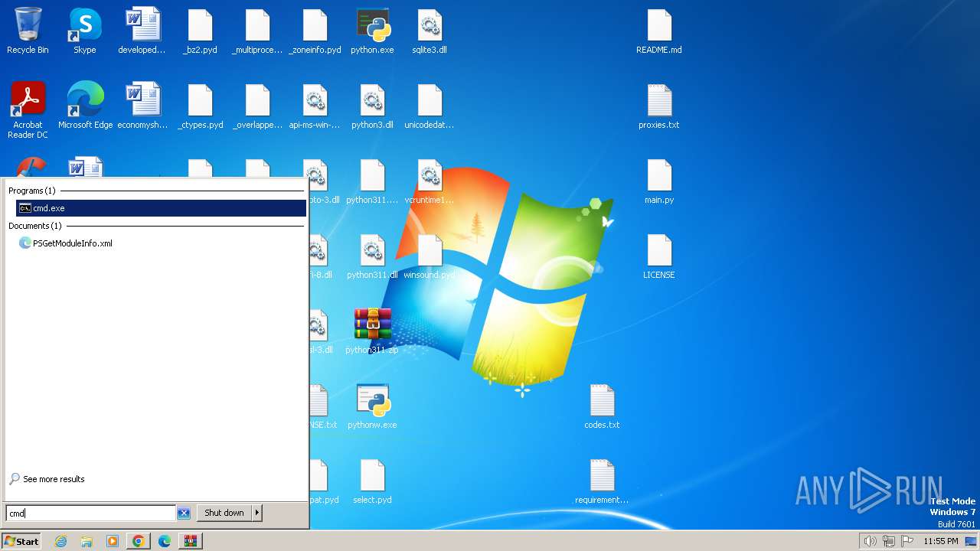Select the winsound.pyd file
Image resolution: width=980 pixels, height=551 pixels.
[430, 256]
